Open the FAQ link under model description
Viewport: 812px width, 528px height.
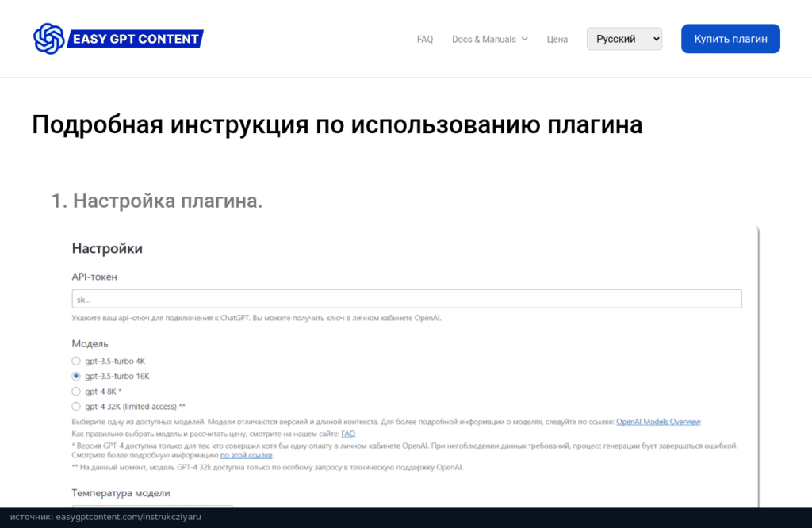coord(348,434)
